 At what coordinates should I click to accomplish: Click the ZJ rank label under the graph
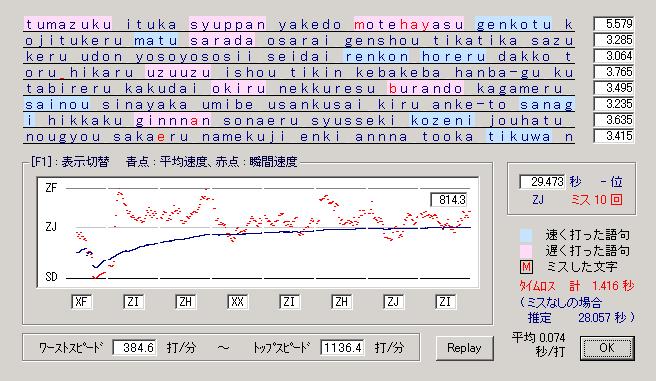coord(393,302)
